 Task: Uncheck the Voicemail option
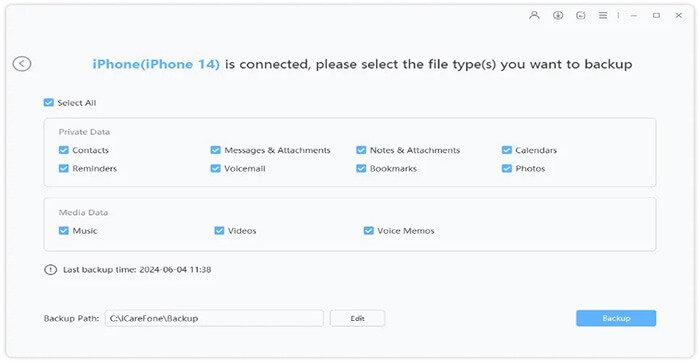[x=216, y=168]
